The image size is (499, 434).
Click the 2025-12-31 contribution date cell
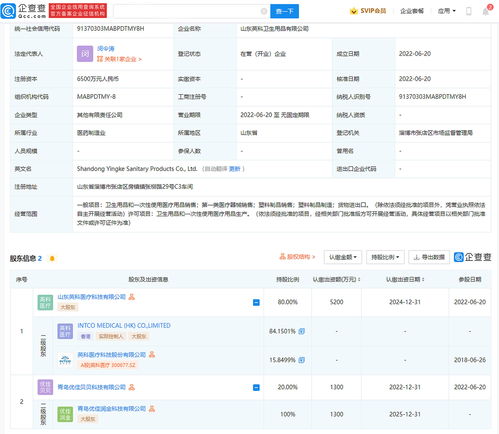click(405, 414)
